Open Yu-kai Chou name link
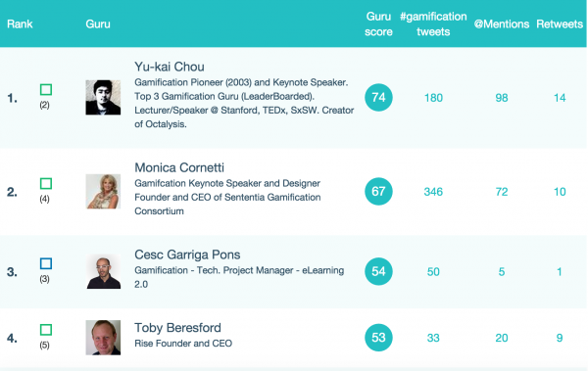The height and width of the screenshot is (371, 588). (x=170, y=67)
